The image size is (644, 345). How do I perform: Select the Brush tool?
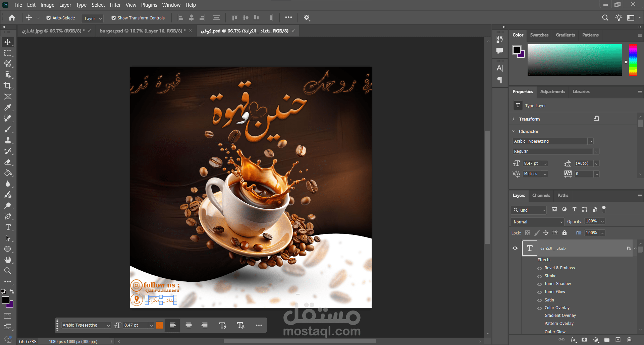point(8,129)
